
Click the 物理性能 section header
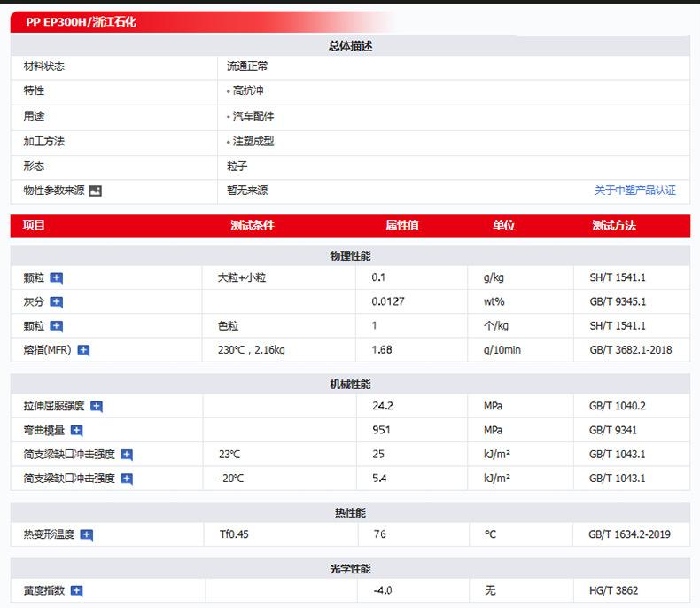351,256
